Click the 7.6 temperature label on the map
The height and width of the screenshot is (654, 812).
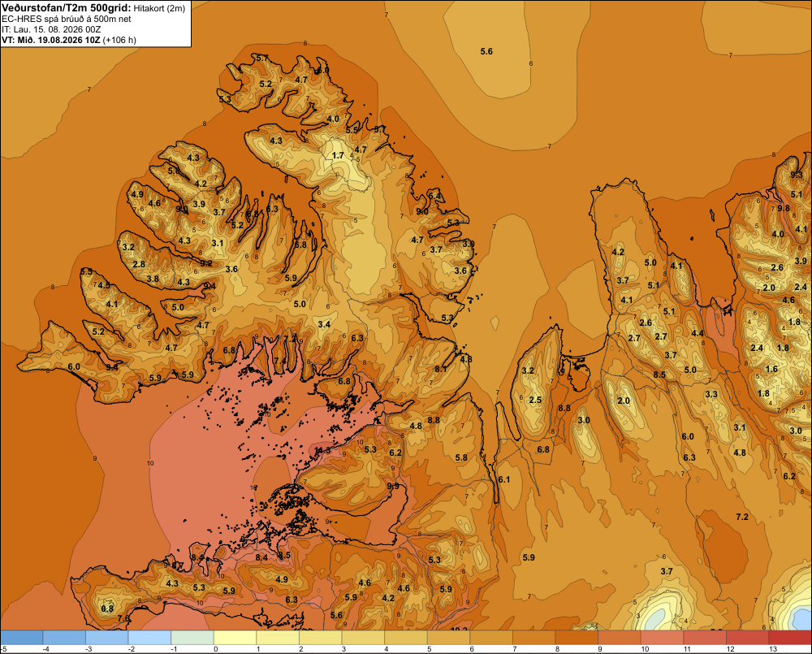(123, 618)
